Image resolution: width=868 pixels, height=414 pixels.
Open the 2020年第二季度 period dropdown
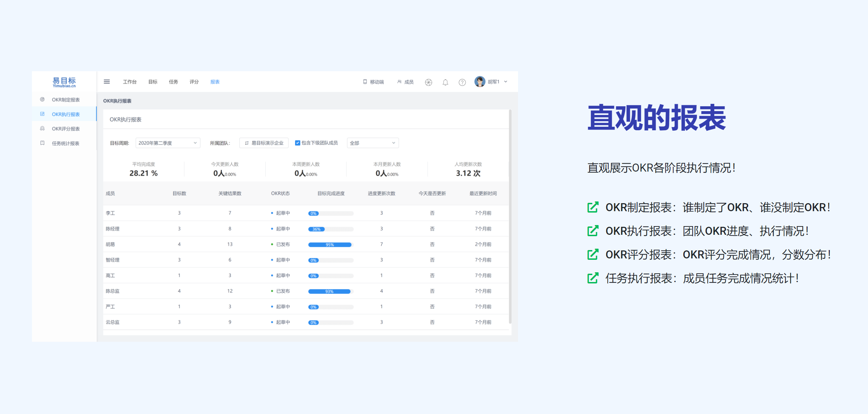(168, 143)
